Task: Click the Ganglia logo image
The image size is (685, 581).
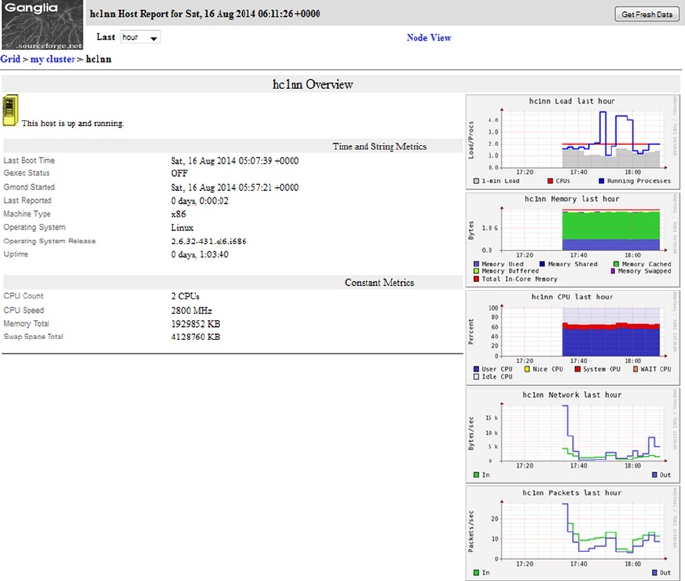Action: point(41,25)
